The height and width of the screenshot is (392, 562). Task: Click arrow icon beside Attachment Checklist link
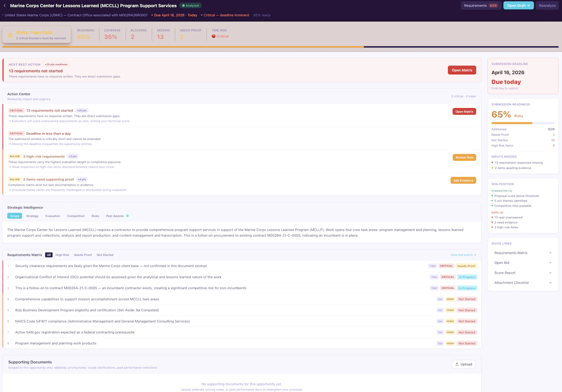[x=550, y=283]
